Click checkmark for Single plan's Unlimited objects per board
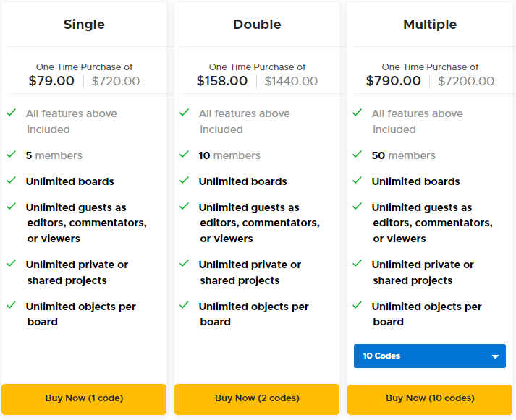 (12, 306)
